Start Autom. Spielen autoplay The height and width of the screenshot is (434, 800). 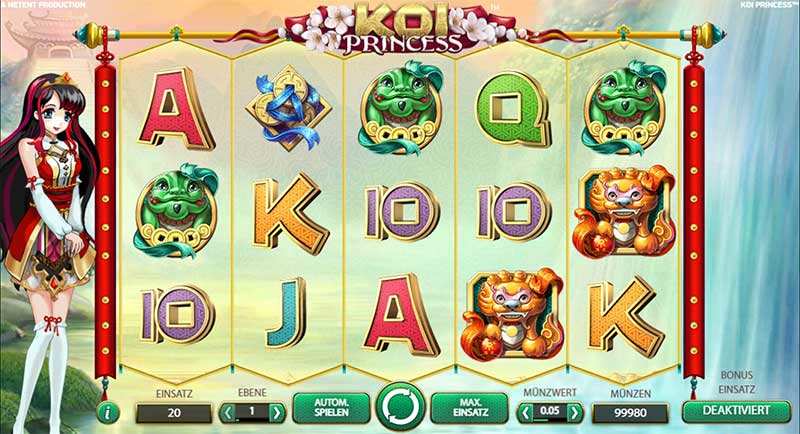(331, 407)
